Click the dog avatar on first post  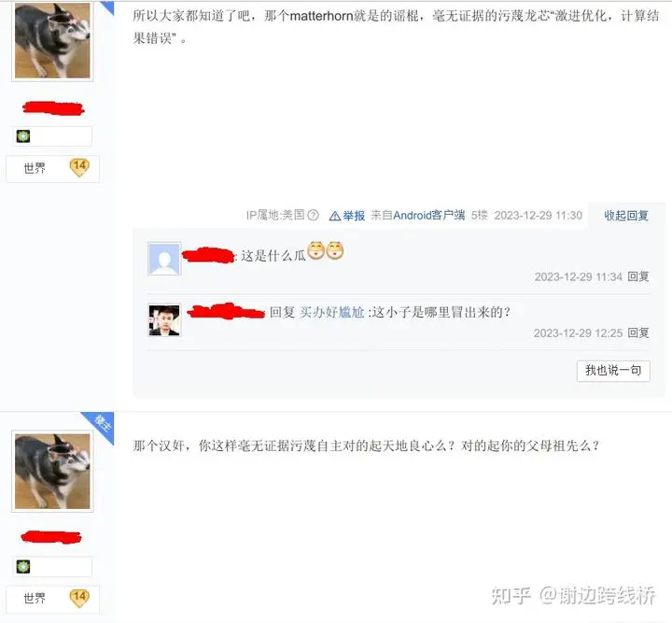coord(52,40)
